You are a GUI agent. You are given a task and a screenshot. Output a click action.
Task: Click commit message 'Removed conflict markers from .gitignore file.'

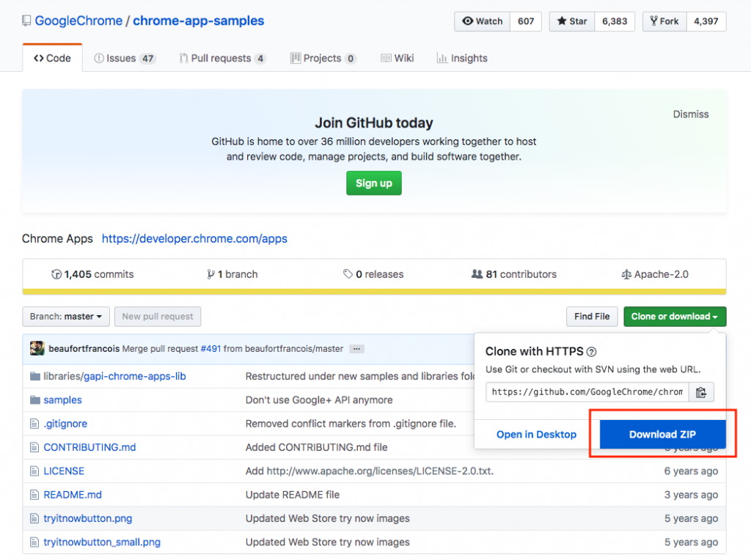coord(351,424)
